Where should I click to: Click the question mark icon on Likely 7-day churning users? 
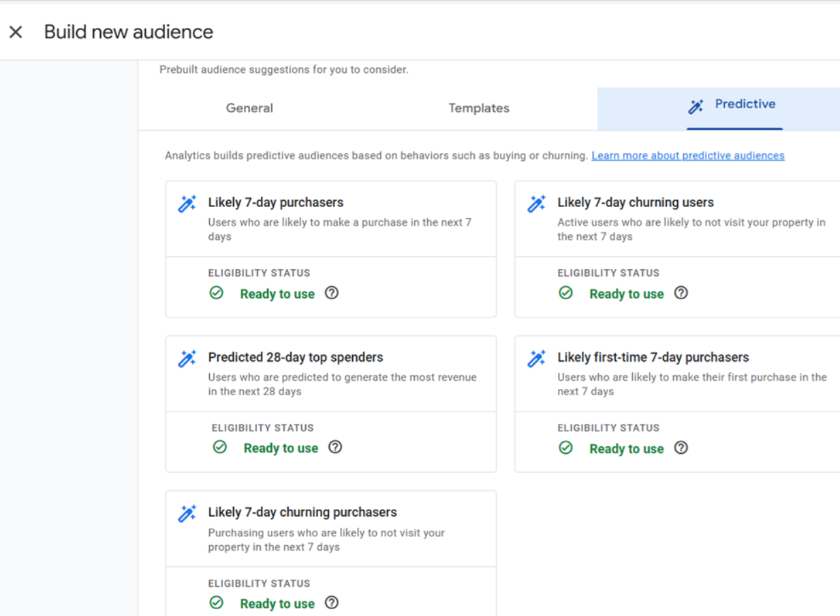681,292
